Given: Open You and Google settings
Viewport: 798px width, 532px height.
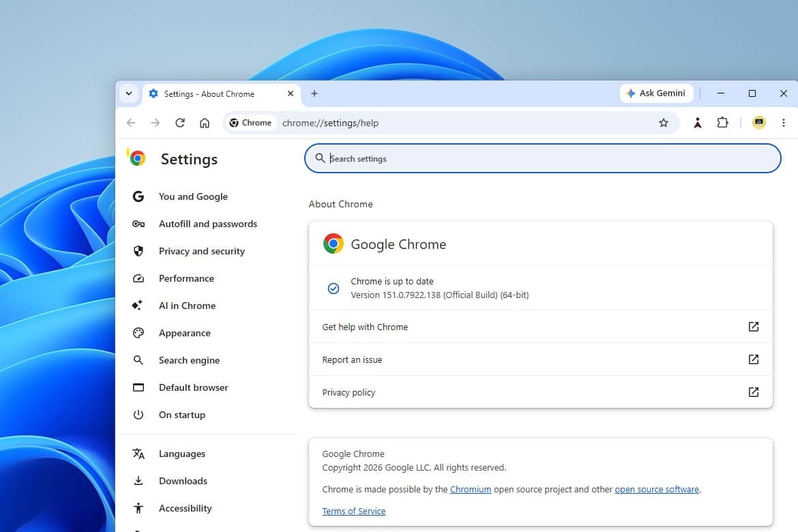Looking at the screenshot, I should coord(193,196).
